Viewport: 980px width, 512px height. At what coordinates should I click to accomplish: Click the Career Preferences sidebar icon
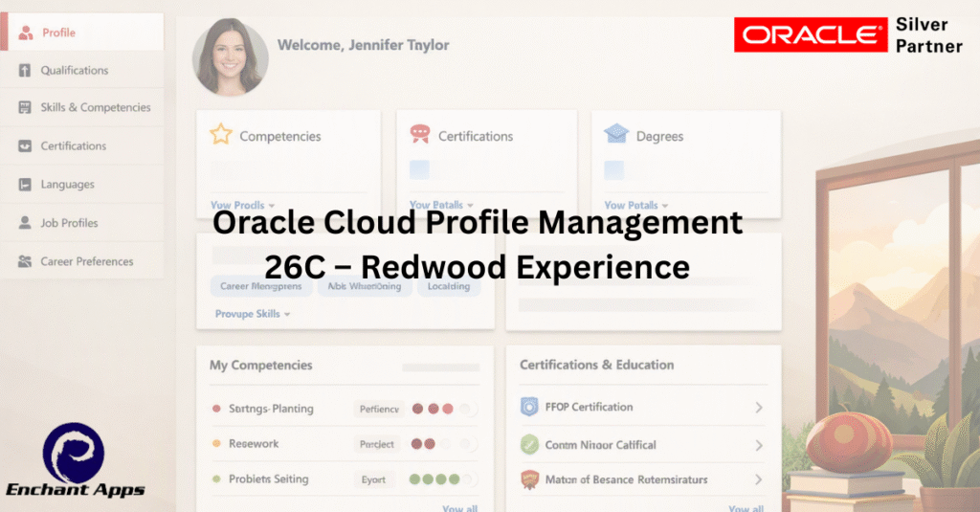click(x=24, y=261)
